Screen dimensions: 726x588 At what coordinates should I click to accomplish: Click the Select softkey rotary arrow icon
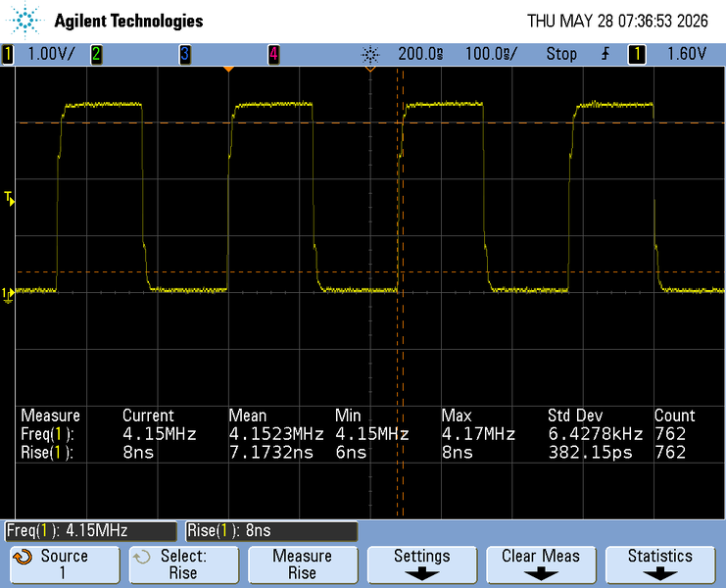(x=141, y=557)
